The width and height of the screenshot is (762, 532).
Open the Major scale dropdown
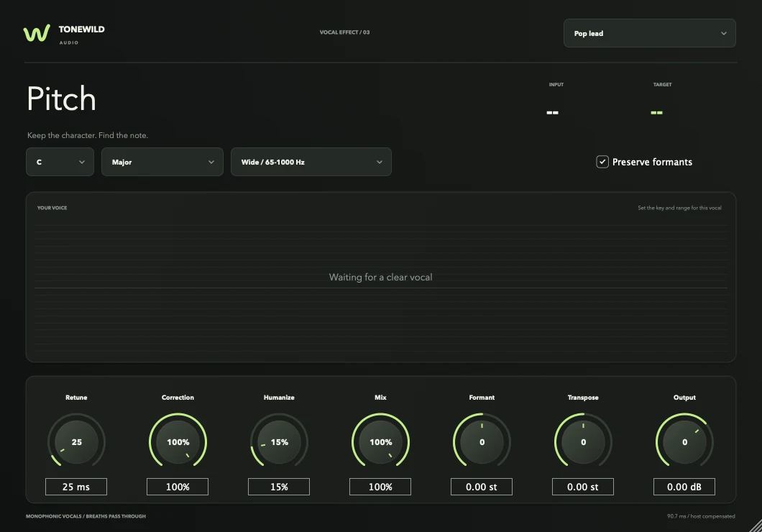click(162, 162)
